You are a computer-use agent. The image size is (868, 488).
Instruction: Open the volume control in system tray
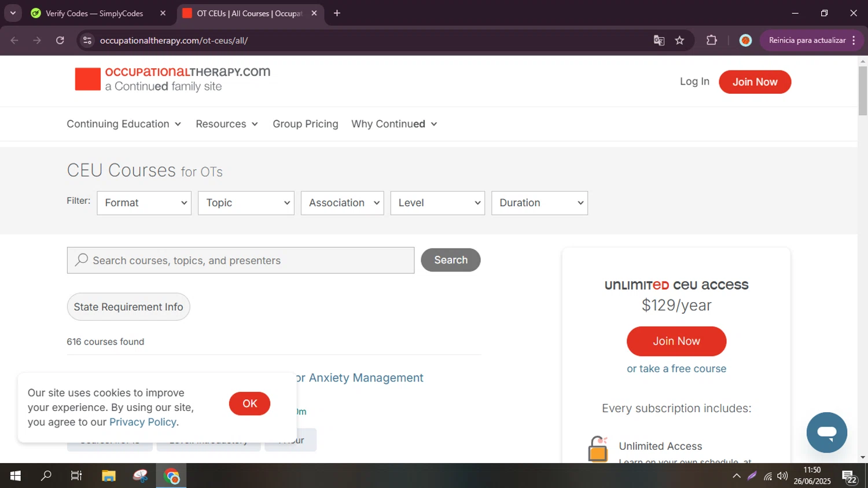pos(782,476)
